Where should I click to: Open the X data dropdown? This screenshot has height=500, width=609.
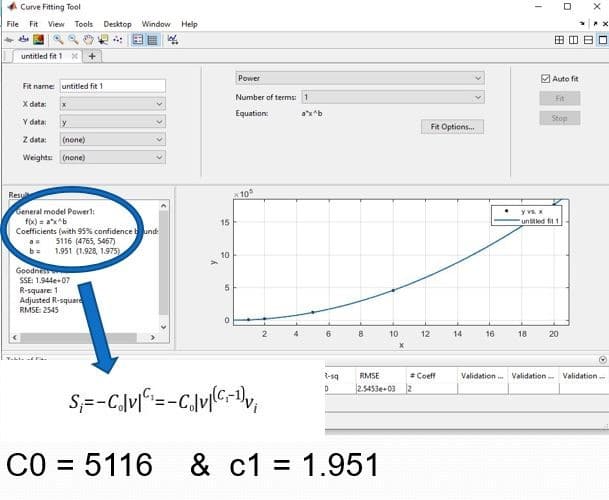(112, 104)
